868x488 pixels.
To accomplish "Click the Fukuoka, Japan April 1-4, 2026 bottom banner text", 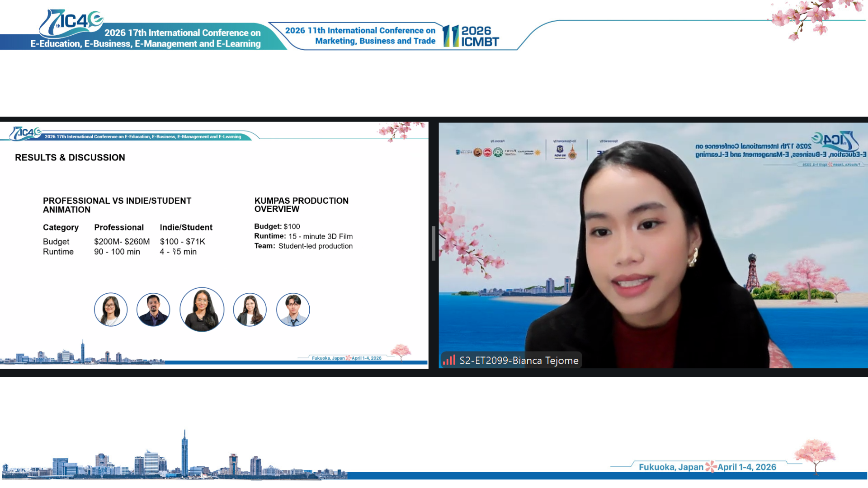I will 708,467.
